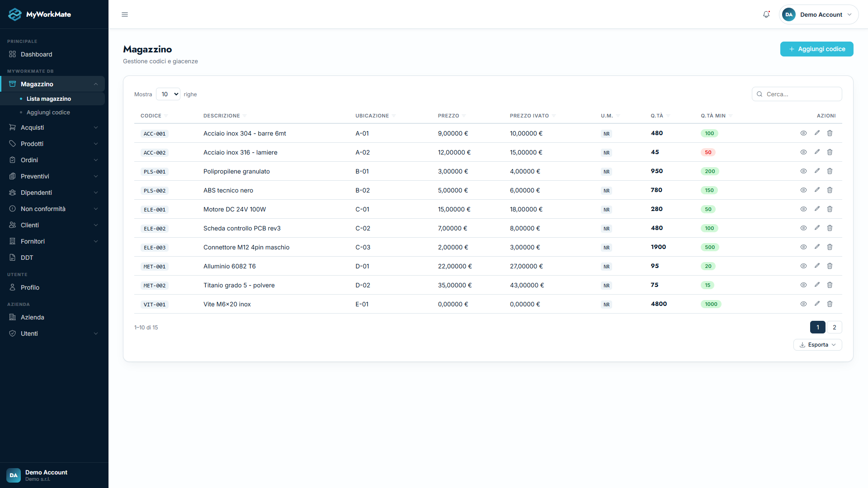Open the Esporta export dropdown

817,345
